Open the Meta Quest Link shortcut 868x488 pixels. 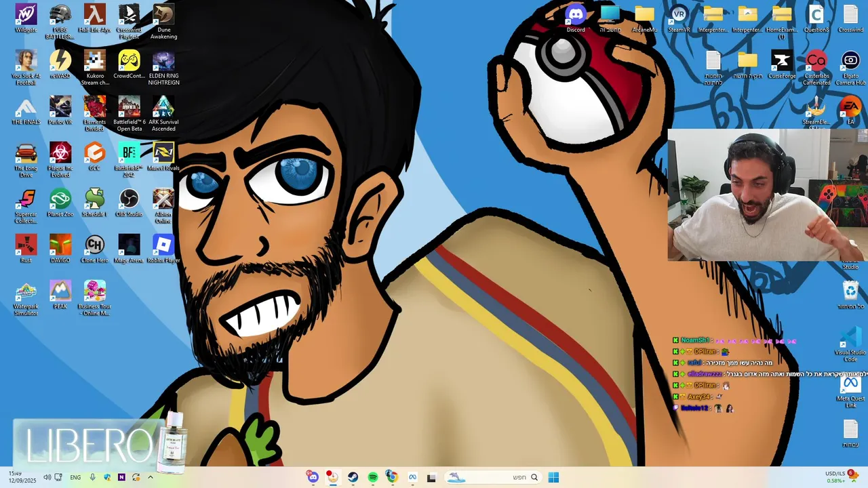[850, 390]
